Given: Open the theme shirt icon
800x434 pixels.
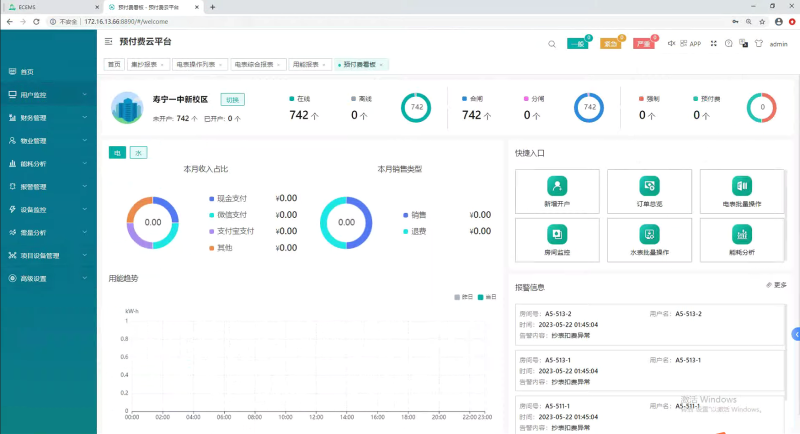Looking at the screenshot, I should (x=758, y=43).
